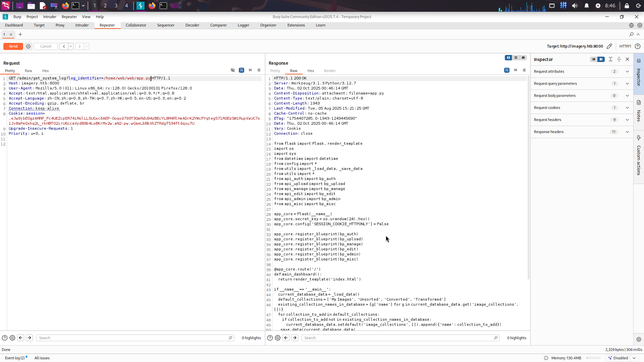Add a new Repeater tab
This screenshot has width=644, height=362.
pyautogui.click(x=20, y=35)
